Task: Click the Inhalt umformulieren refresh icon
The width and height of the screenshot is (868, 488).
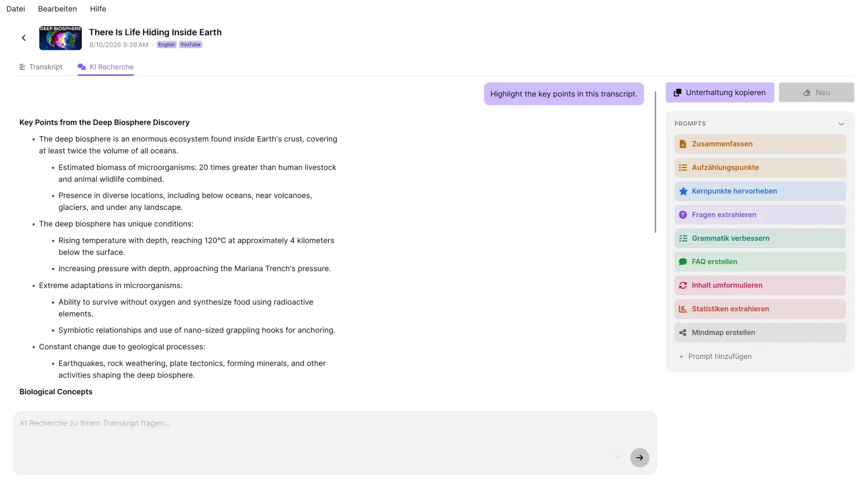Action: 683,285
